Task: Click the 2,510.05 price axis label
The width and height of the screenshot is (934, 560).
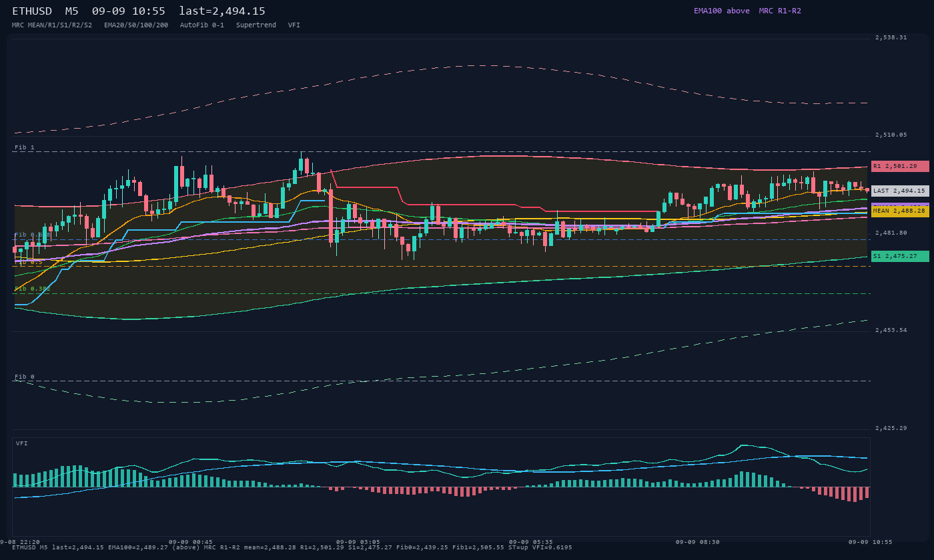Action: tap(891, 135)
